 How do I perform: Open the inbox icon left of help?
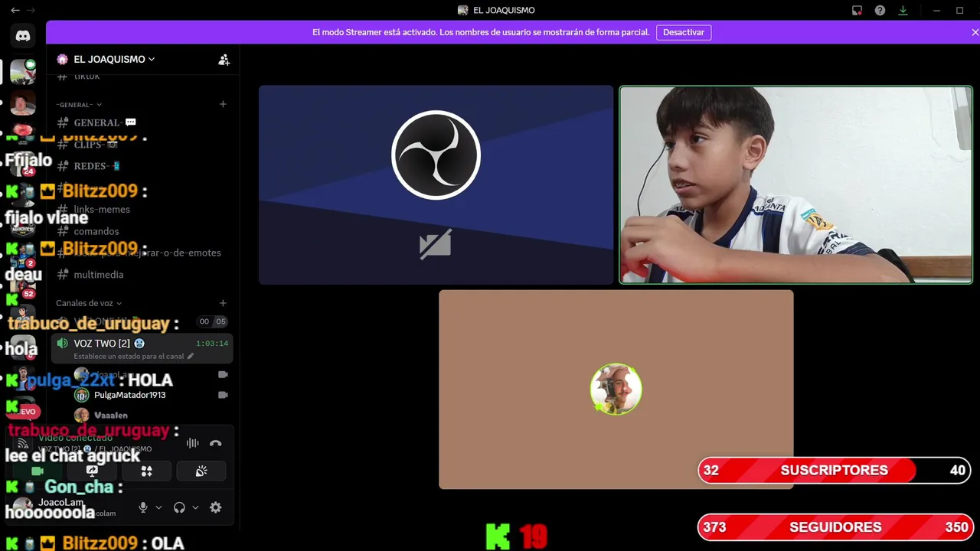click(857, 10)
